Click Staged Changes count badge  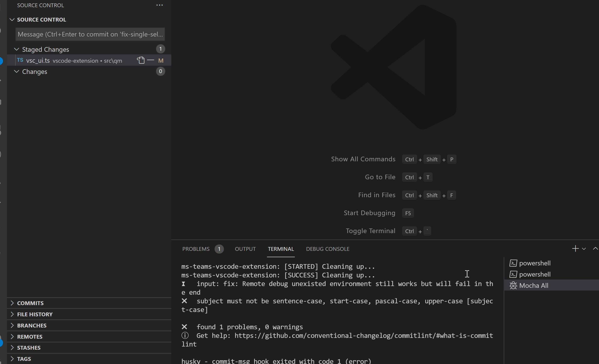[x=161, y=49]
